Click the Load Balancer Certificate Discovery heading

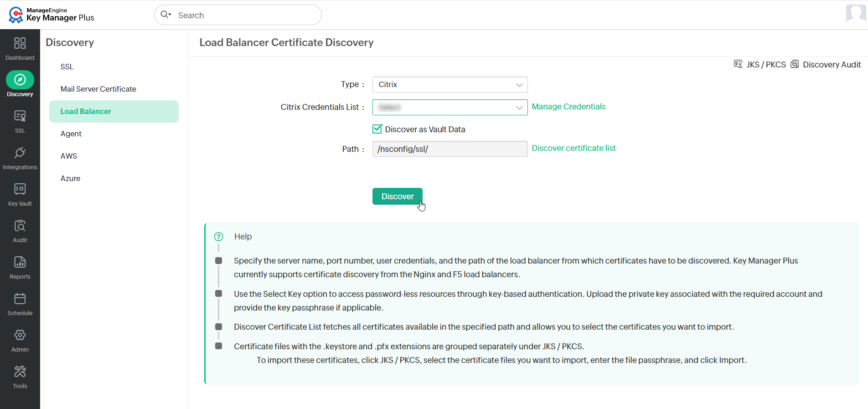286,42
